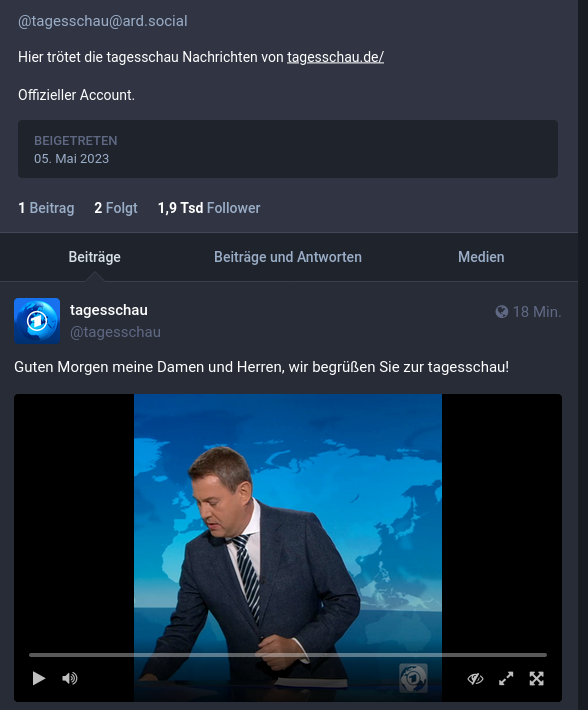Click the globe visibility icon beside 18 Min.
This screenshot has height=710, width=588.
click(502, 312)
